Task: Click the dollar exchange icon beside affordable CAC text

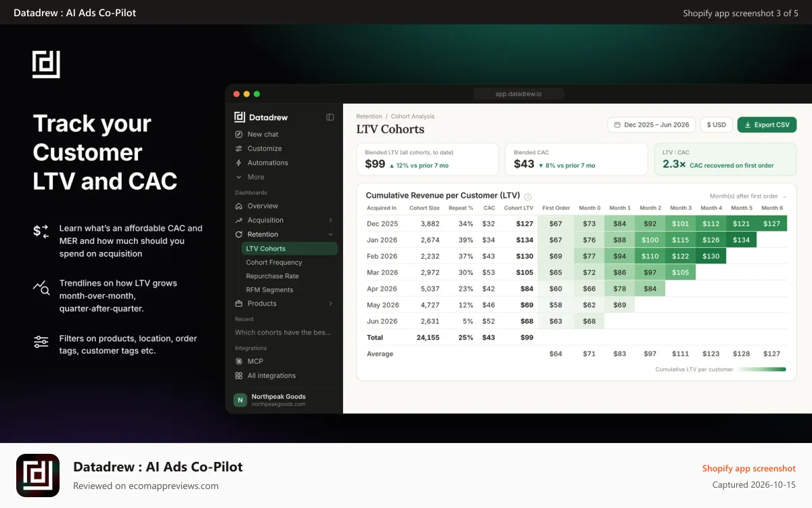Action: coord(41,232)
